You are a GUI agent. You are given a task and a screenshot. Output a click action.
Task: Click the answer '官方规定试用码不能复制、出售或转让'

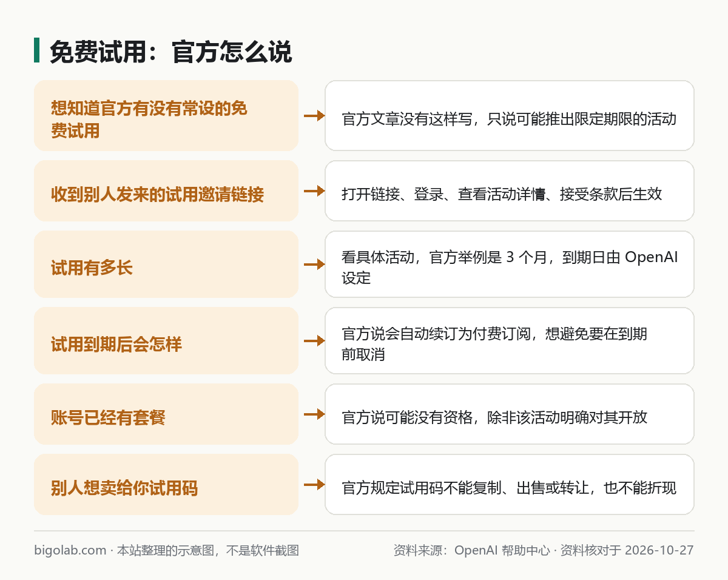point(510,485)
